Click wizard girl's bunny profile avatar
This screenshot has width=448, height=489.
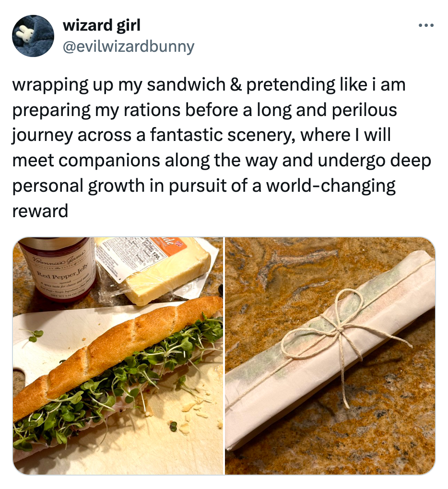coord(33,36)
